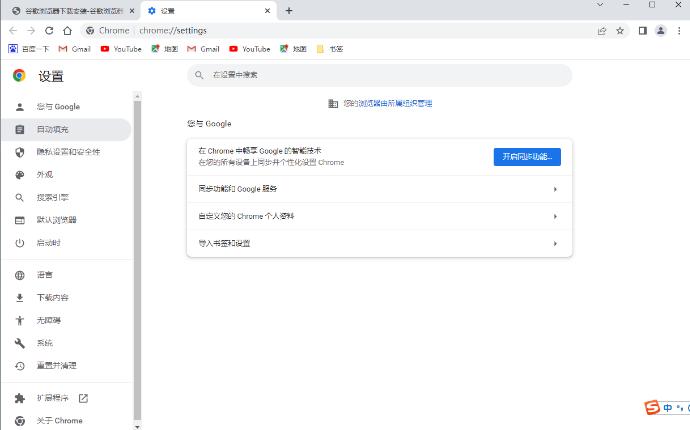Image resolution: width=690 pixels, height=430 pixels.
Task: Open Chrome's three-dot menu
Action: coord(678,31)
